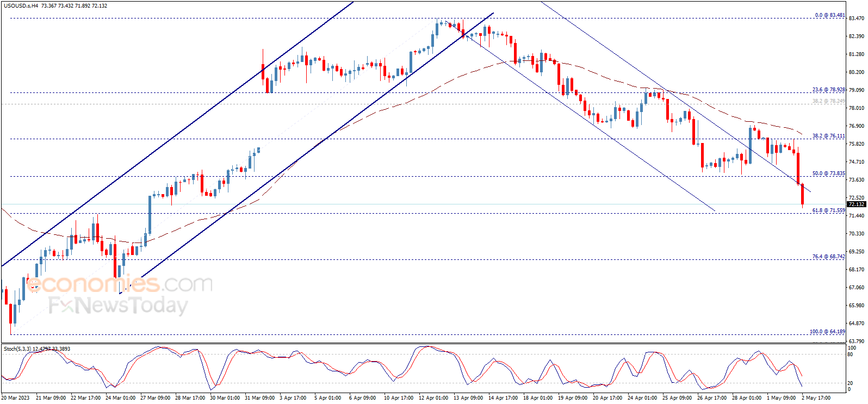
Task: Click the 20 Mar 2023 date label
Action: click(15, 398)
